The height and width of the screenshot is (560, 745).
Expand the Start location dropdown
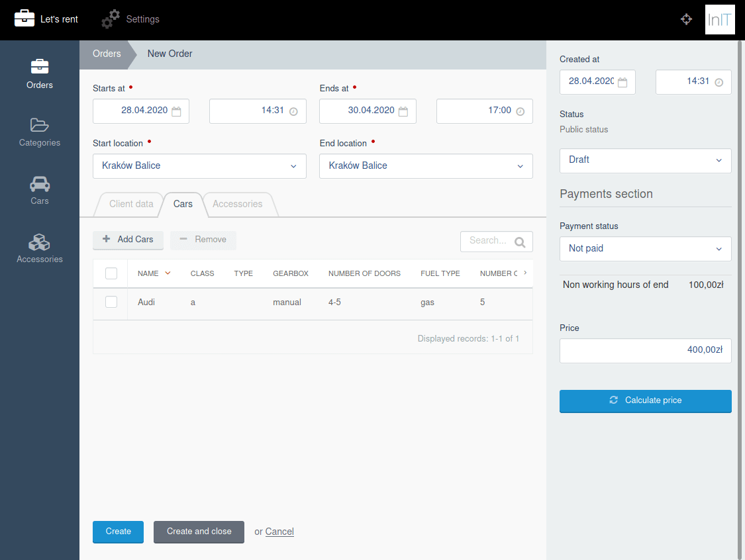pyautogui.click(x=199, y=166)
